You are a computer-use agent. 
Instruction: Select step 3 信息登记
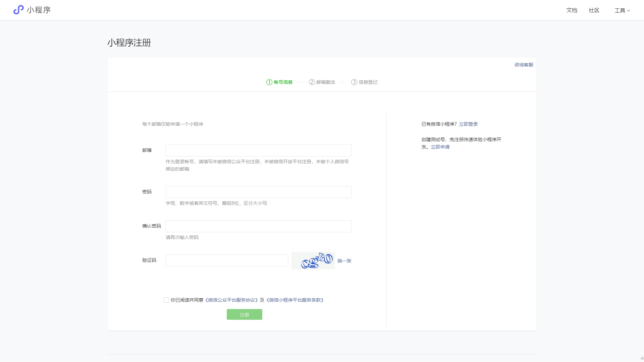point(364,82)
